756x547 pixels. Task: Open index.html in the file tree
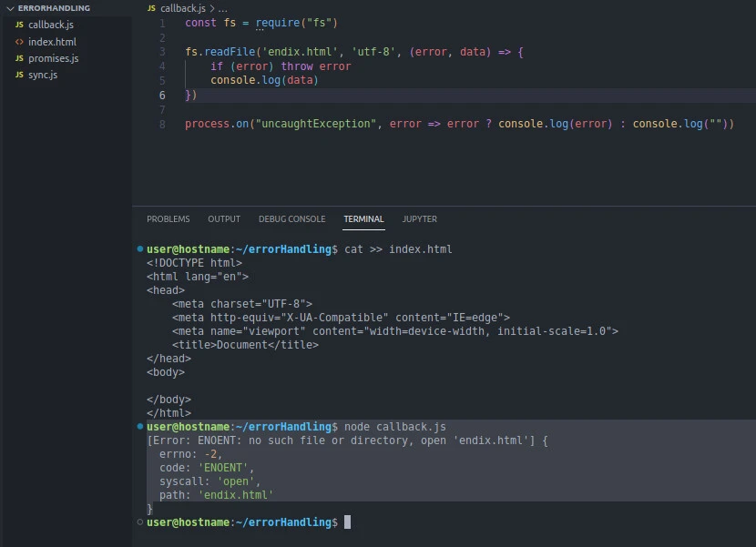(52, 42)
